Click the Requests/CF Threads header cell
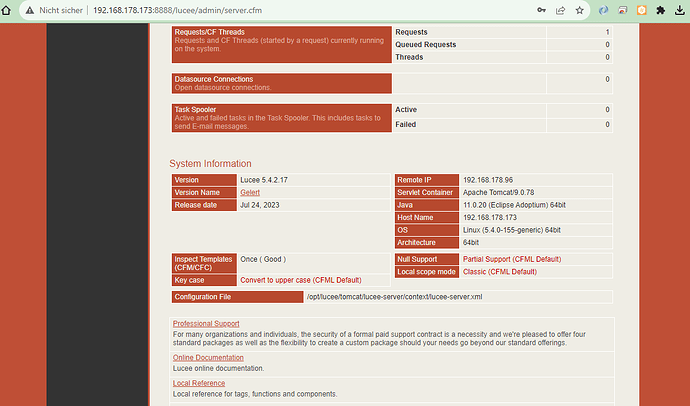The width and height of the screenshot is (690, 406). click(x=282, y=44)
